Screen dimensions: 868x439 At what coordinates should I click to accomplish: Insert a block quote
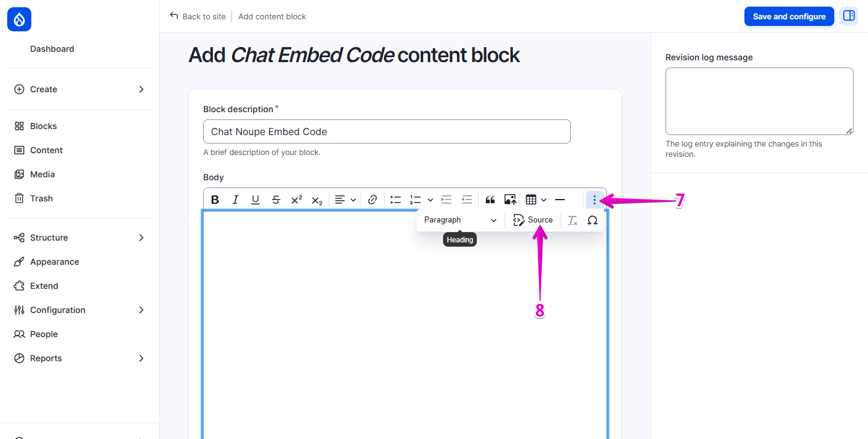(x=489, y=199)
